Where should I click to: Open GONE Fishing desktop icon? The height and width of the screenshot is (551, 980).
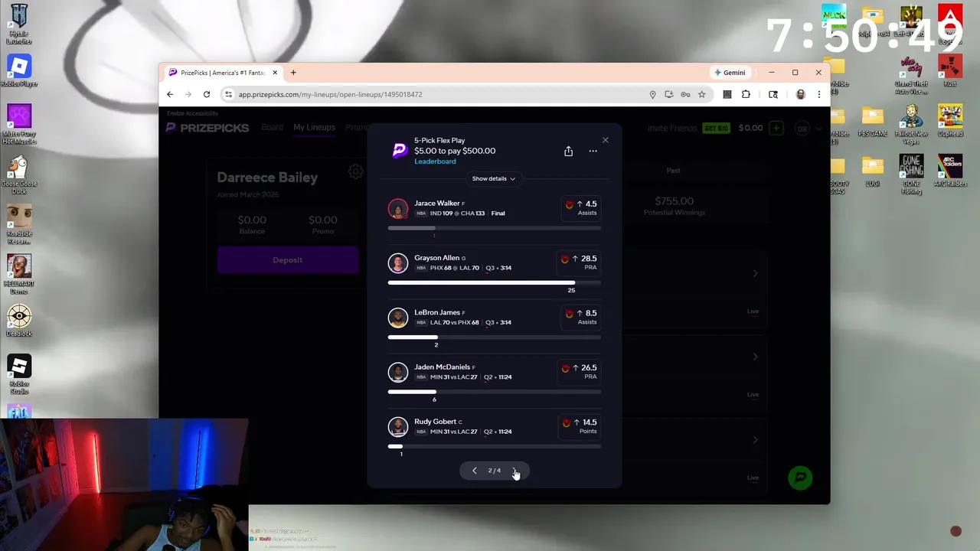pyautogui.click(x=911, y=174)
